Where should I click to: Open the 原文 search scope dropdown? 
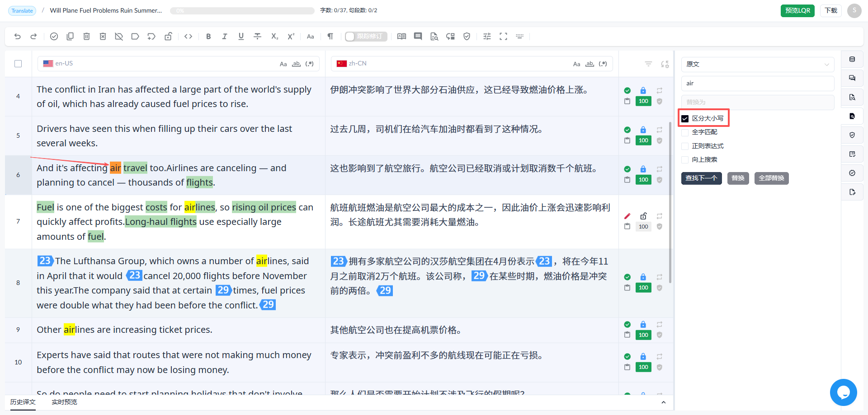(758, 64)
